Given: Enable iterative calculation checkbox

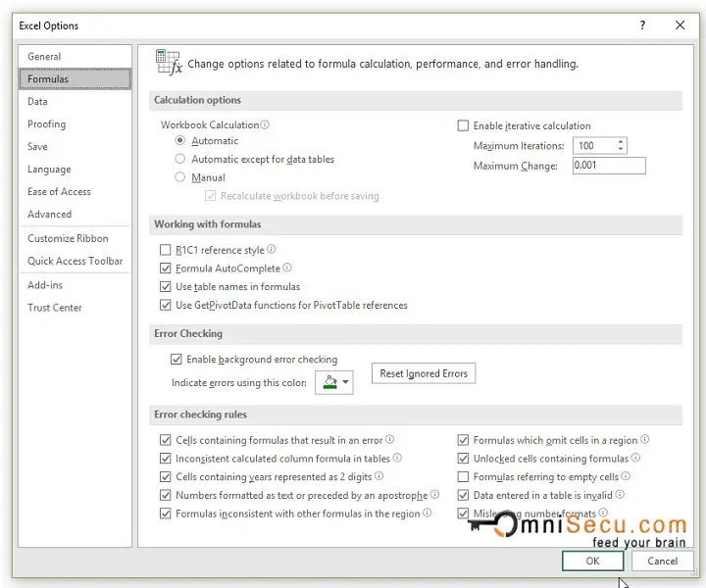Looking at the screenshot, I should [x=463, y=125].
